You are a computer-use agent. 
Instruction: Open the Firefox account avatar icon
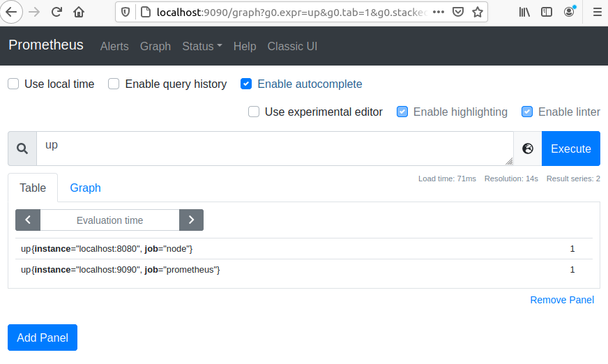tap(569, 12)
